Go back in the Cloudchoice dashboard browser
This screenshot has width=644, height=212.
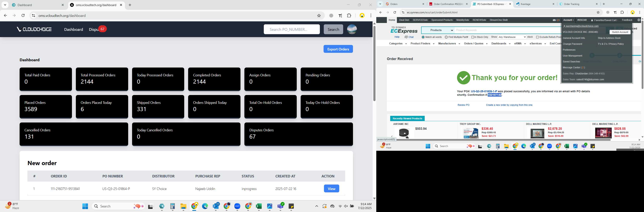point(5,16)
